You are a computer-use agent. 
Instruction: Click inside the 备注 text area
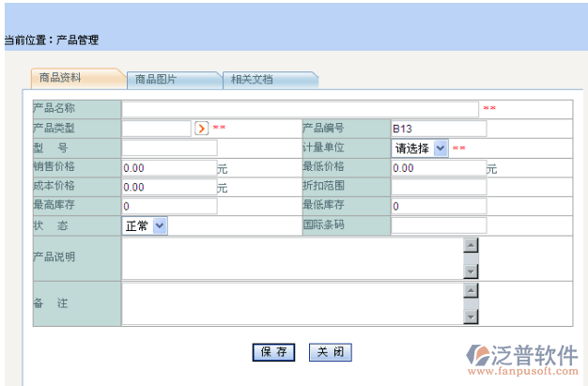coord(291,304)
